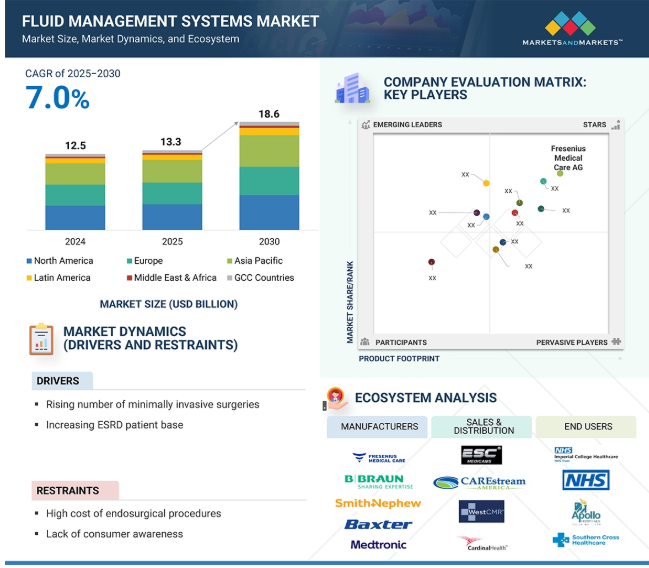This screenshot has width=649, height=568.
Task: Click the MarketsandMarkets logo
Action: pos(572,28)
